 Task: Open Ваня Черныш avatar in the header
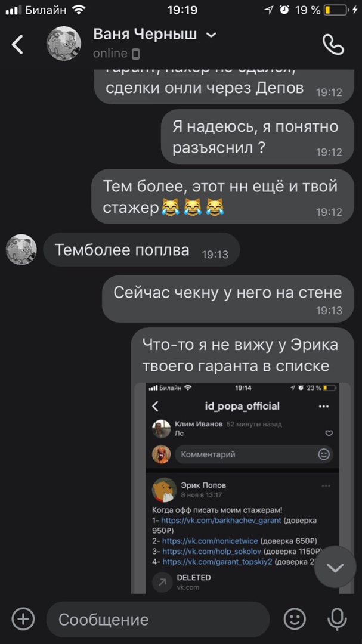click(64, 44)
